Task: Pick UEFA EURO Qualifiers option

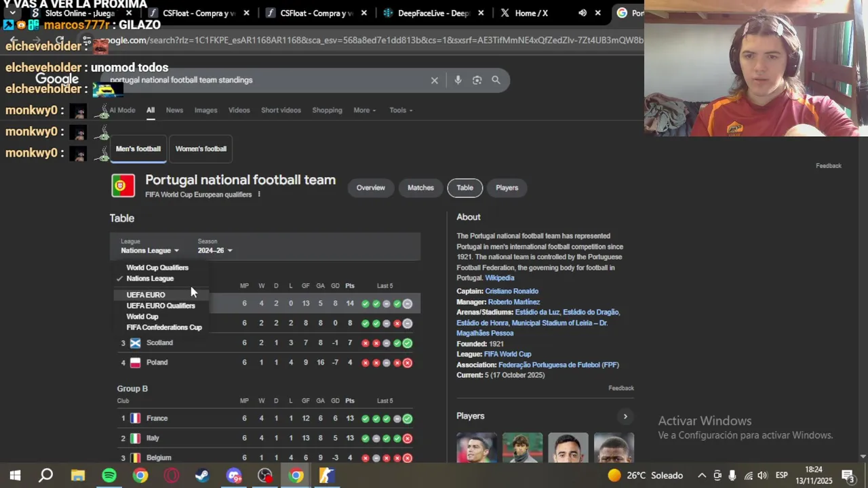Action: [x=161, y=306]
